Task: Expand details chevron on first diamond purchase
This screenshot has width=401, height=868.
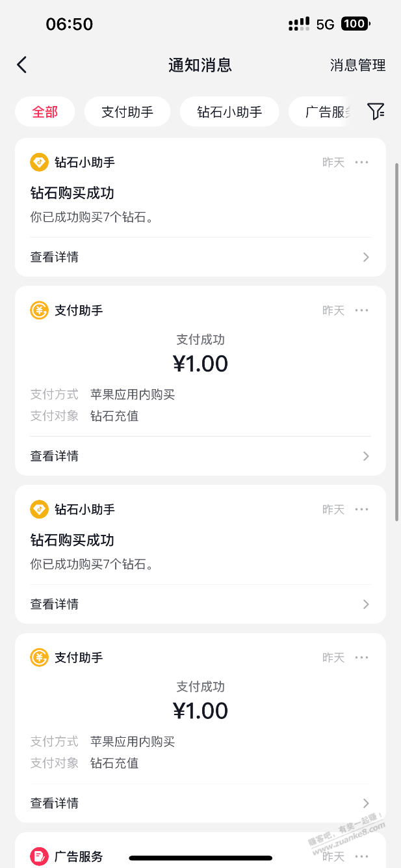Action: (366, 257)
